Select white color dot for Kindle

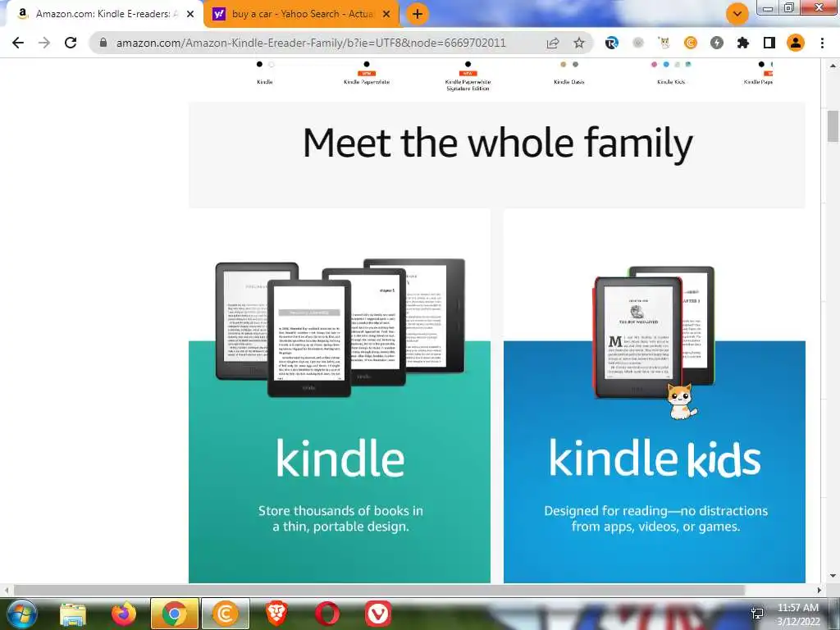pos(271,64)
